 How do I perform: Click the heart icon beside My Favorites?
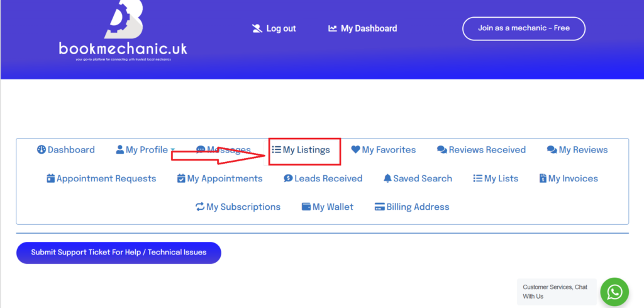(x=355, y=150)
